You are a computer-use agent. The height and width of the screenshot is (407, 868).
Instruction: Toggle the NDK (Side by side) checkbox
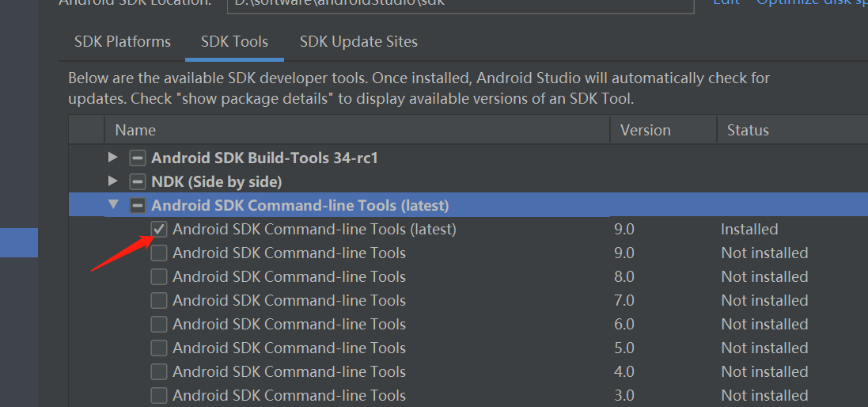point(138,182)
